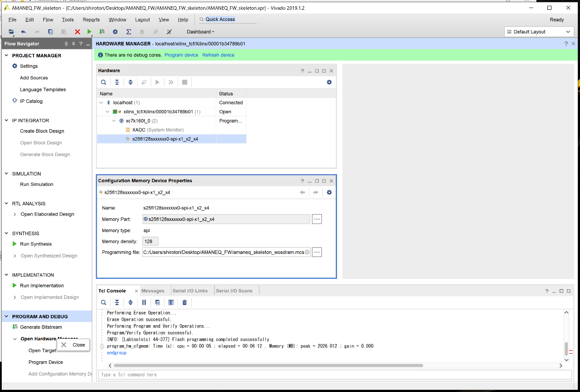Expand the Dashboard dropdown
This screenshot has width=580, height=392.
[x=200, y=32]
